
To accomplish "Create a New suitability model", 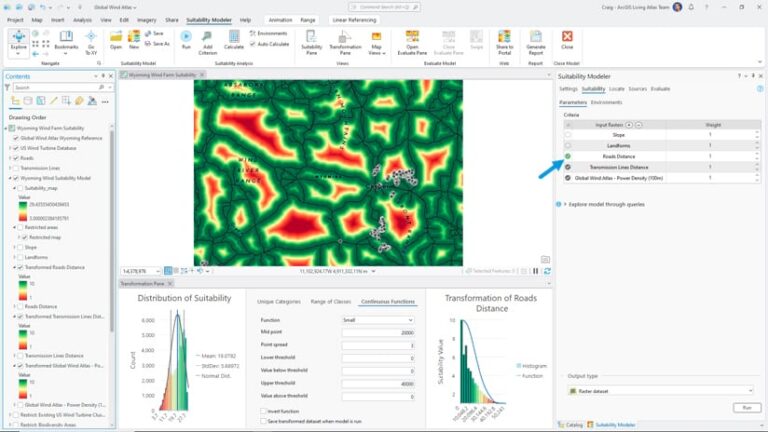I will (x=134, y=40).
